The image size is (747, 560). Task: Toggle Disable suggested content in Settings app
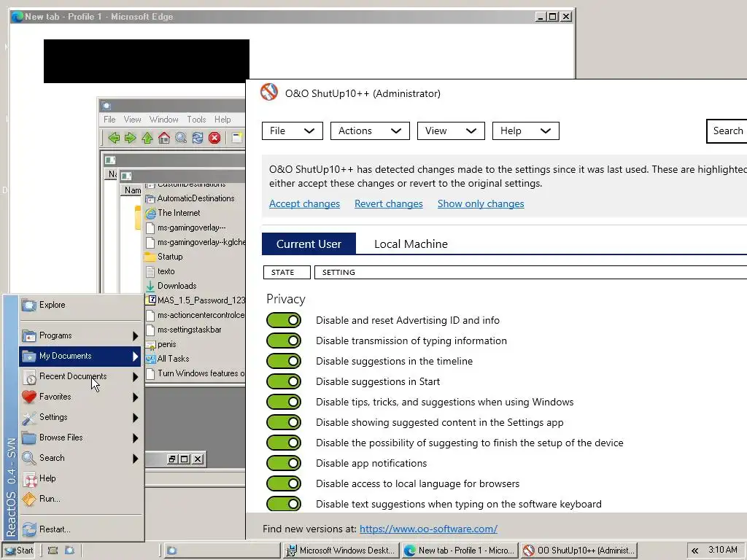coord(284,422)
